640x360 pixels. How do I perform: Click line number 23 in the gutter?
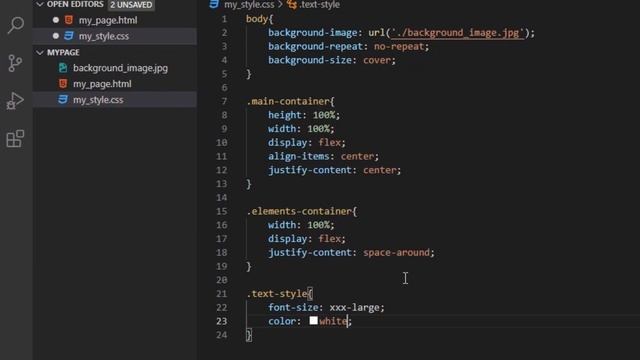click(x=222, y=321)
